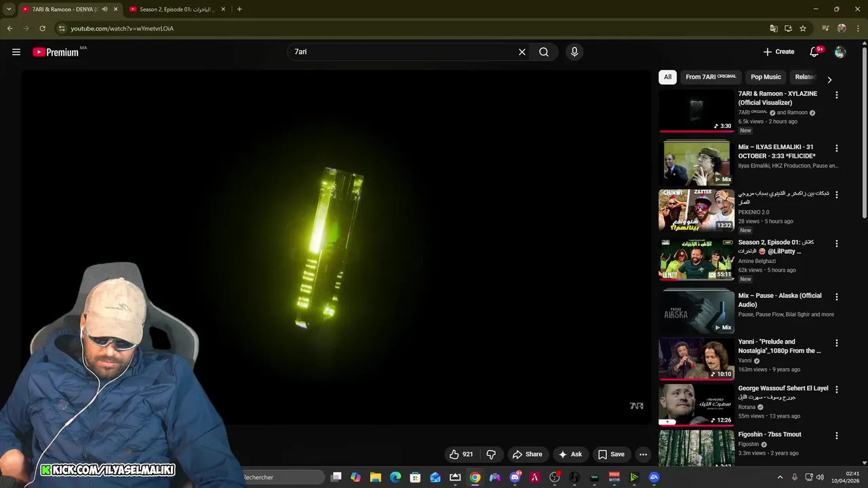Reload the page in Chrome
Screen dimensions: 868x488
(x=42, y=28)
